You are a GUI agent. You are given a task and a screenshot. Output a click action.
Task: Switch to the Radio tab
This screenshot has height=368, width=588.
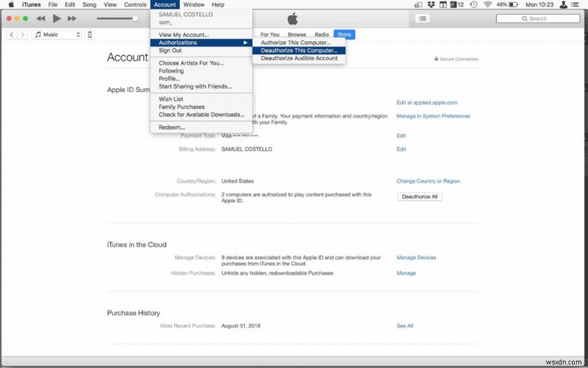[x=322, y=35]
